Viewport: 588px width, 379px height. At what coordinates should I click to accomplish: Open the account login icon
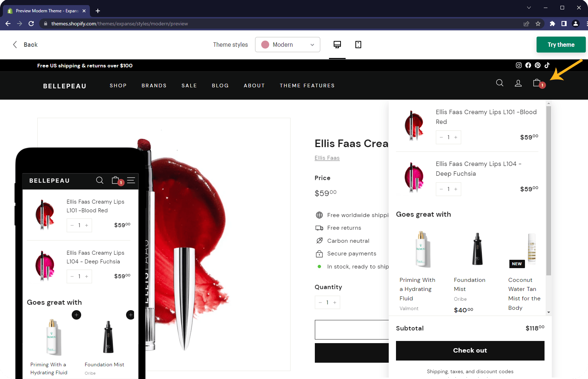click(x=518, y=83)
